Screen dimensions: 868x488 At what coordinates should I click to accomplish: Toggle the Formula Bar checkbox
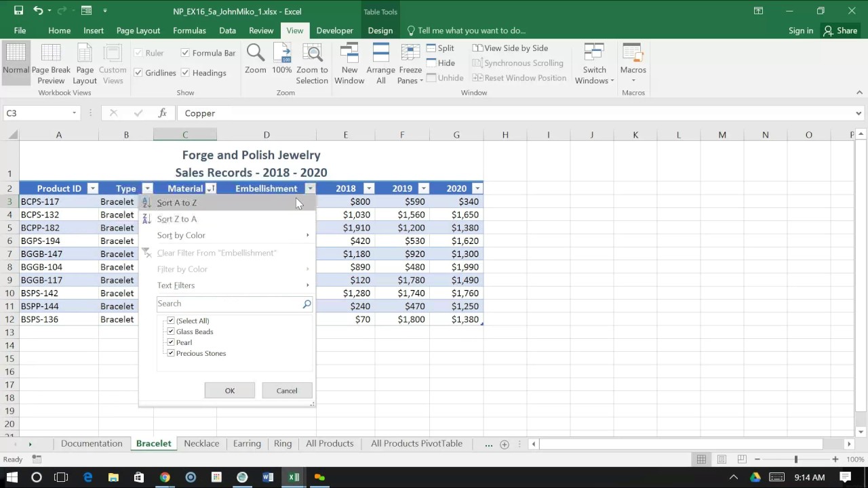[185, 53]
